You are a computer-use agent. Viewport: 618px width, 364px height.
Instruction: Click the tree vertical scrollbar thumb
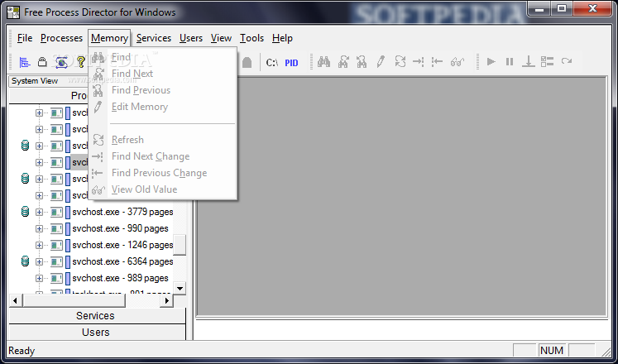click(180, 245)
